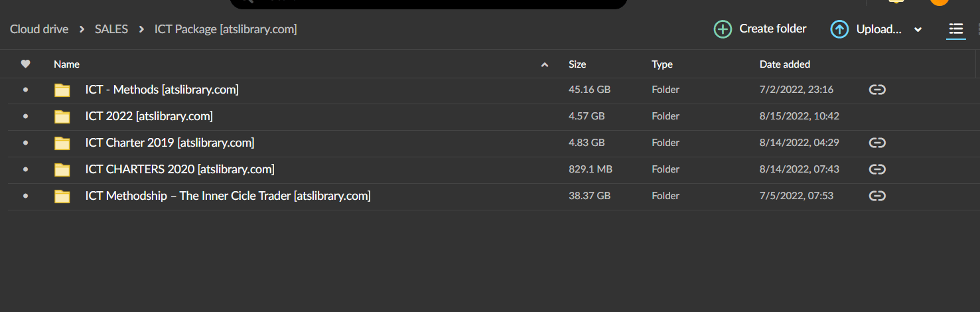Open the Upload dropdown chevron
Image resolution: width=980 pixels, height=312 pixels.
pos(918,30)
